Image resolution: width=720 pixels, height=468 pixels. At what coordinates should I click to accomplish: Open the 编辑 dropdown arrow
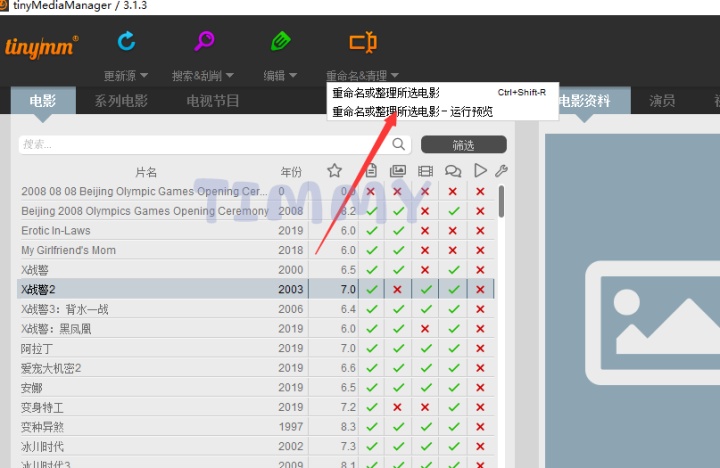293,75
